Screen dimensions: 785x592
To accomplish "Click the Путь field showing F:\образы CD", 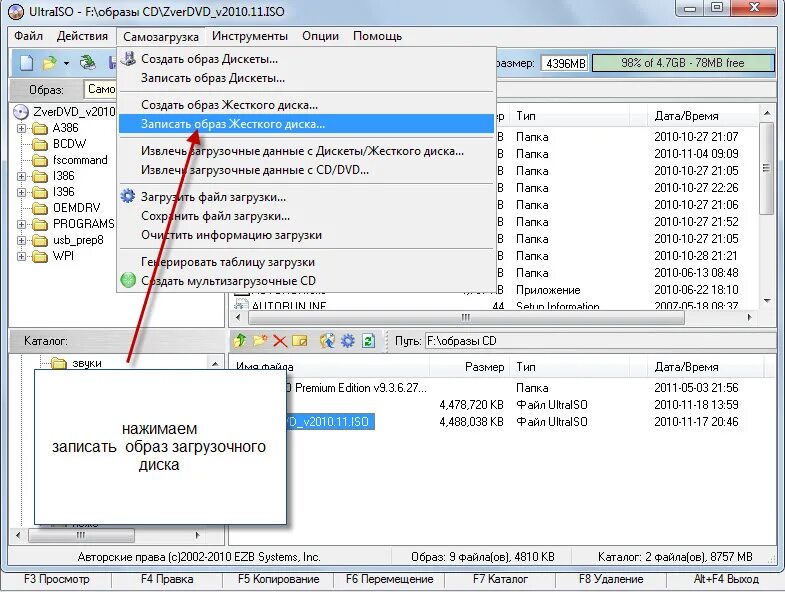I will [599, 341].
